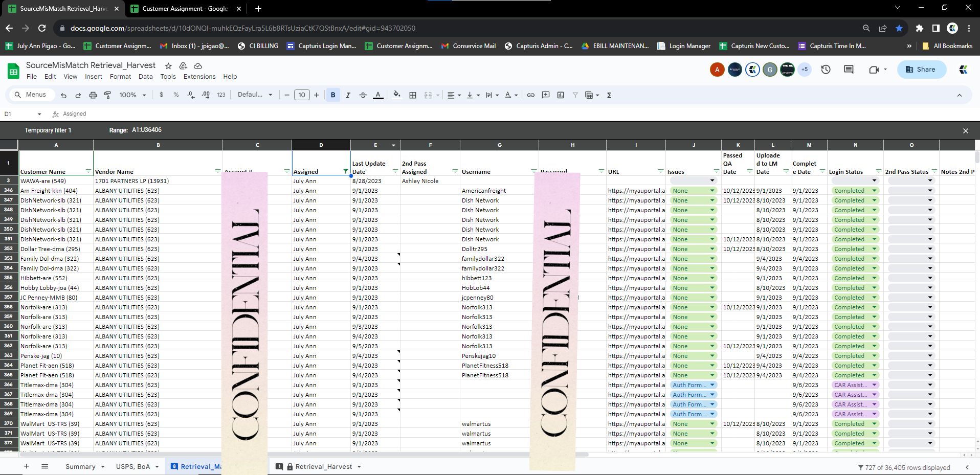The height and width of the screenshot is (475, 980).
Task: Insert a chart
Action: tap(561, 95)
